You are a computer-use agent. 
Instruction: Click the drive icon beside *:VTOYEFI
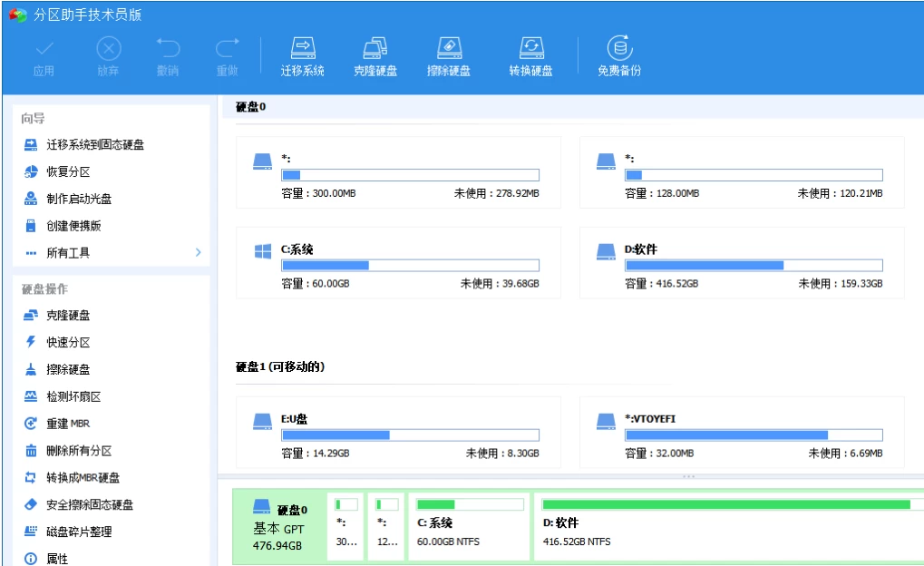606,422
